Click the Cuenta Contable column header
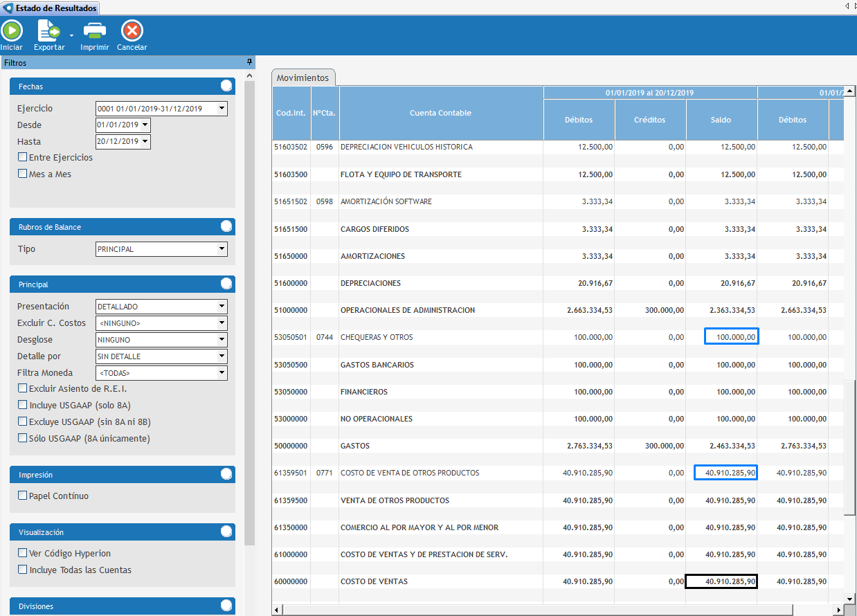 [x=440, y=113]
